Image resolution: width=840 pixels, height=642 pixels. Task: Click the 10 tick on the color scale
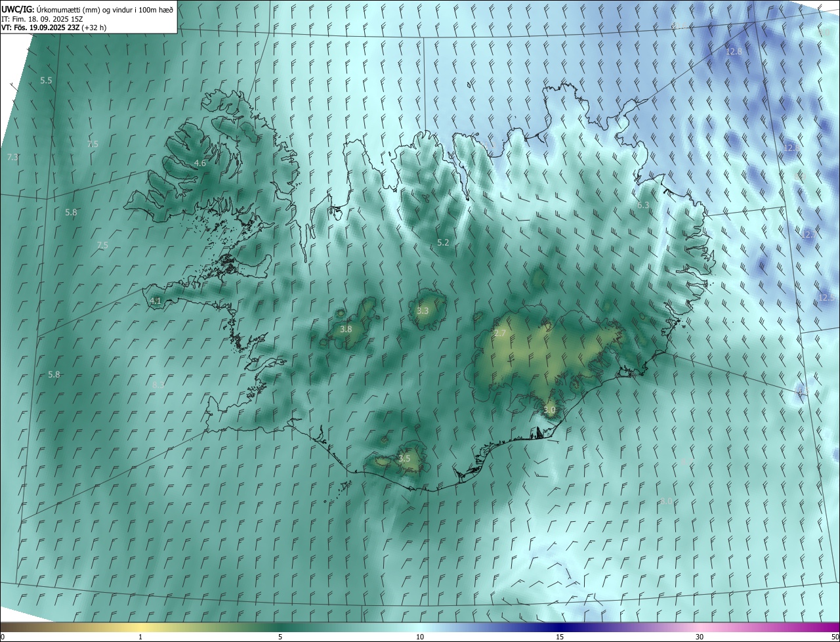tap(420, 637)
